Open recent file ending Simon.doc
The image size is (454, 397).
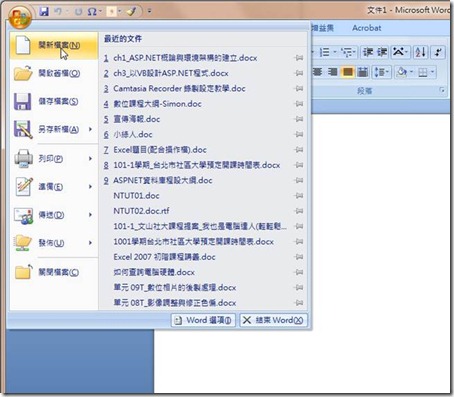pyautogui.click(x=203, y=104)
